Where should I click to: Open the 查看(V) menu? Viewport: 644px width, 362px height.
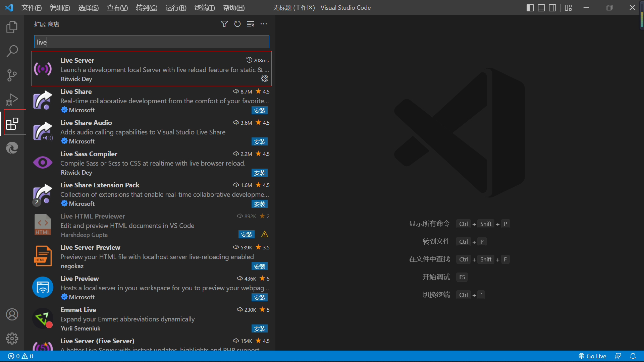coord(117,8)
